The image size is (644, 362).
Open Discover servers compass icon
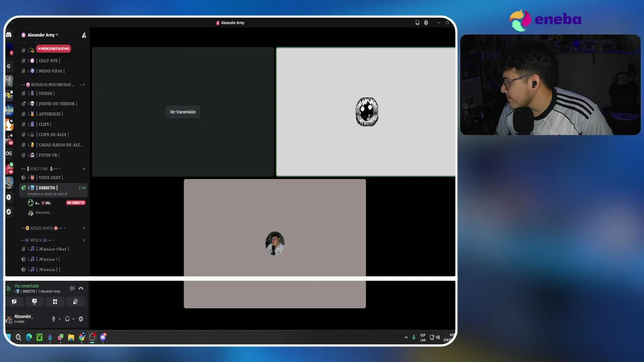pos(9,212)
